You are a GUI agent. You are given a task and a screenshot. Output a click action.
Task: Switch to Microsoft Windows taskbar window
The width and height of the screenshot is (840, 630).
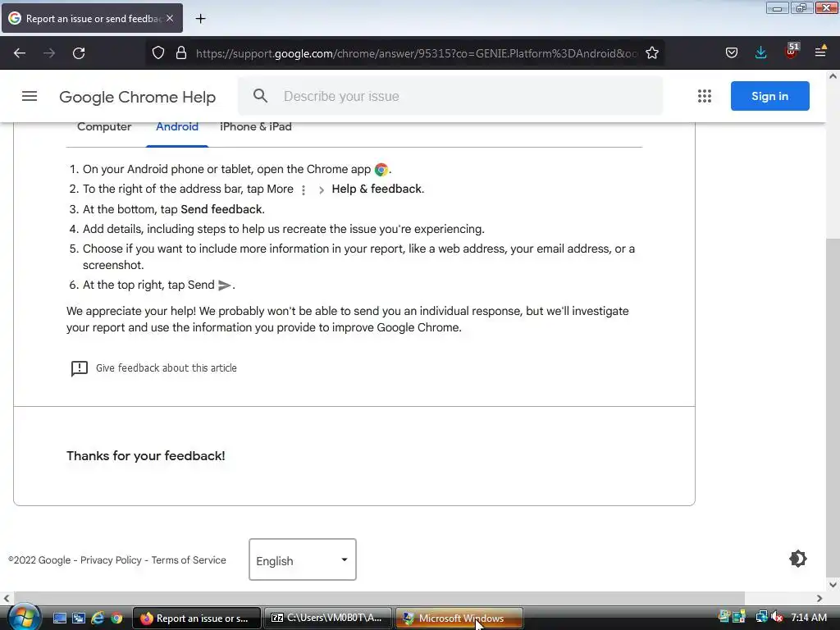[459, 619]
